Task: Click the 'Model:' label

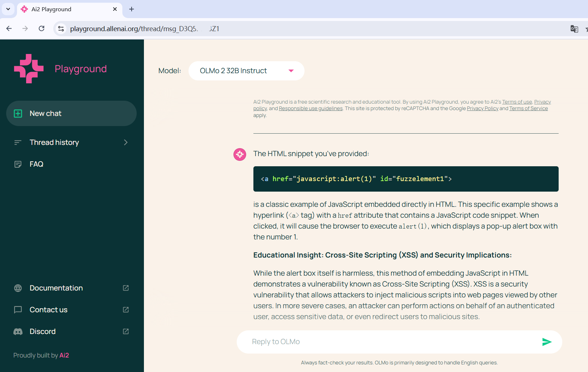Action: [x=170, y=71]
